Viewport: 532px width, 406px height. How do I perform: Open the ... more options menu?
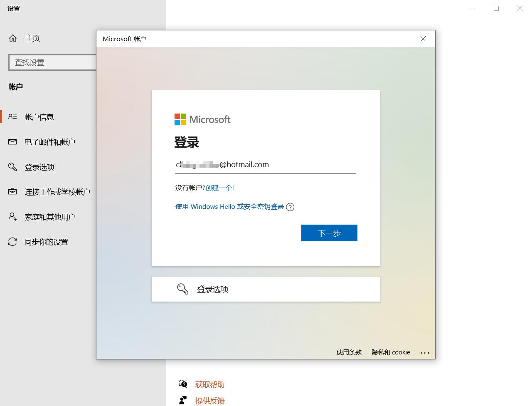click(425, 352)
